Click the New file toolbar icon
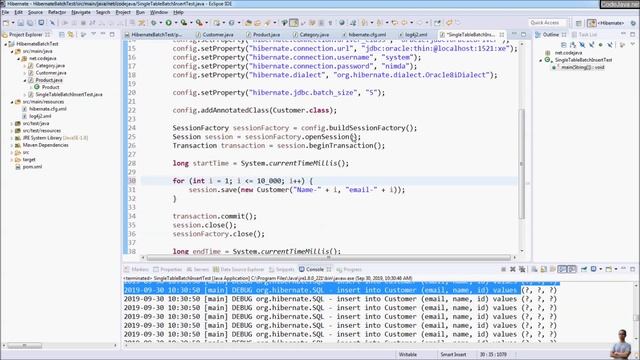 (6, 23)
